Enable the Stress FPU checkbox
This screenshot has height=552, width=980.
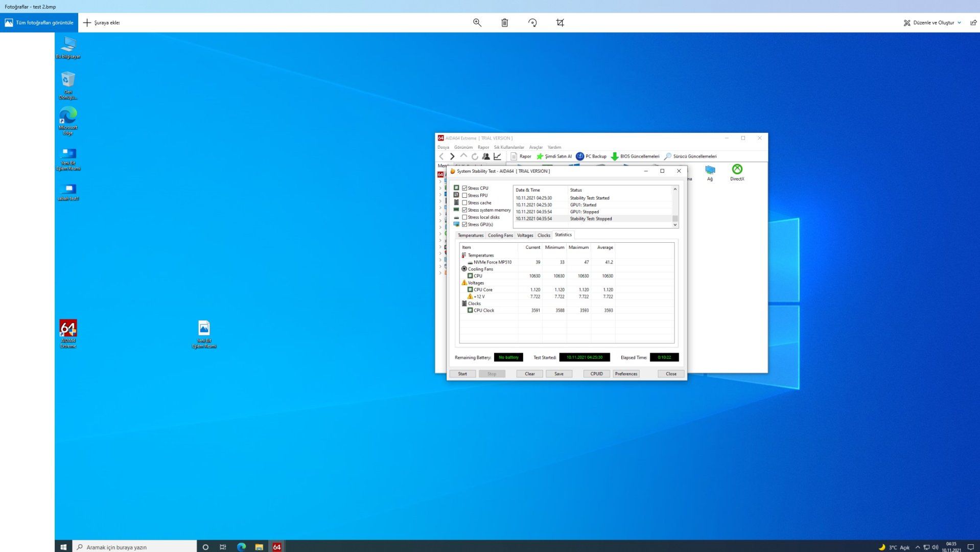coord(464,195)
